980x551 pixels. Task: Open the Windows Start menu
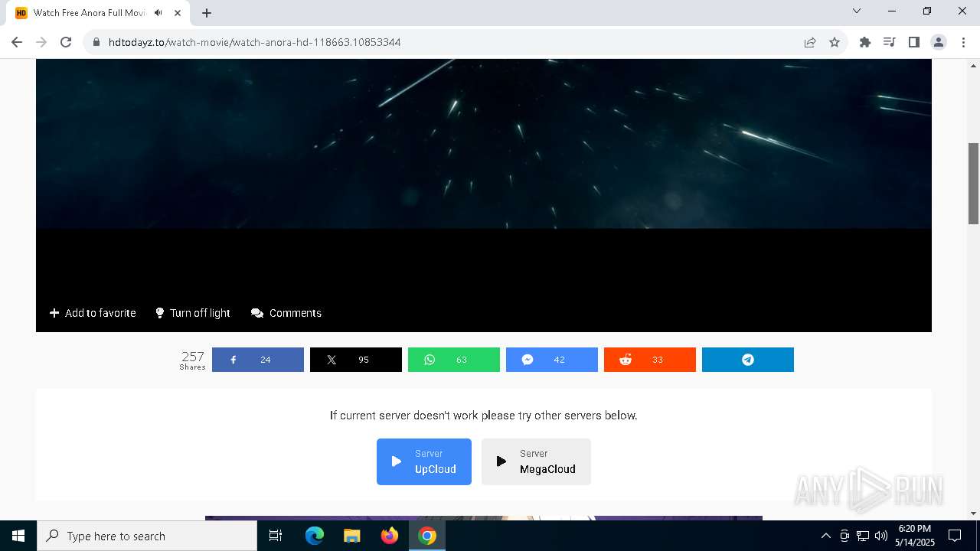point(18,536)
